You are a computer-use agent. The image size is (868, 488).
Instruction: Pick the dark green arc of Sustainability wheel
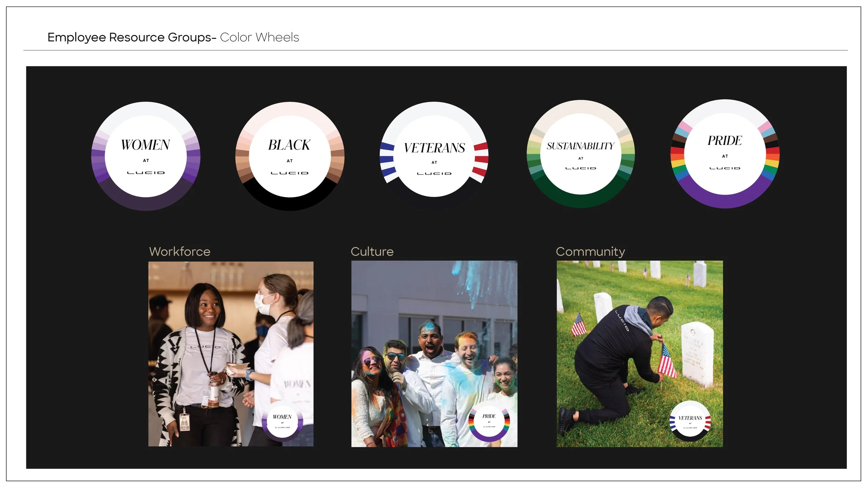click(x=581, y=201)
